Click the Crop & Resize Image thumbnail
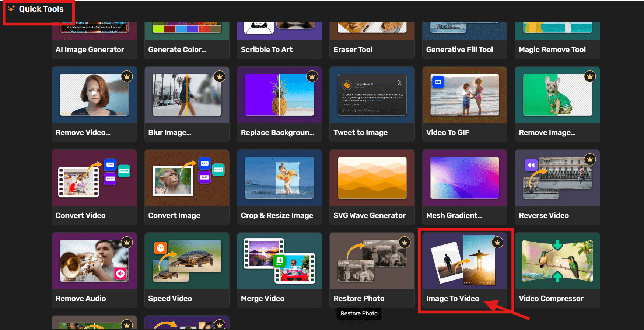 pyautogui.click(x=279, y=178)
